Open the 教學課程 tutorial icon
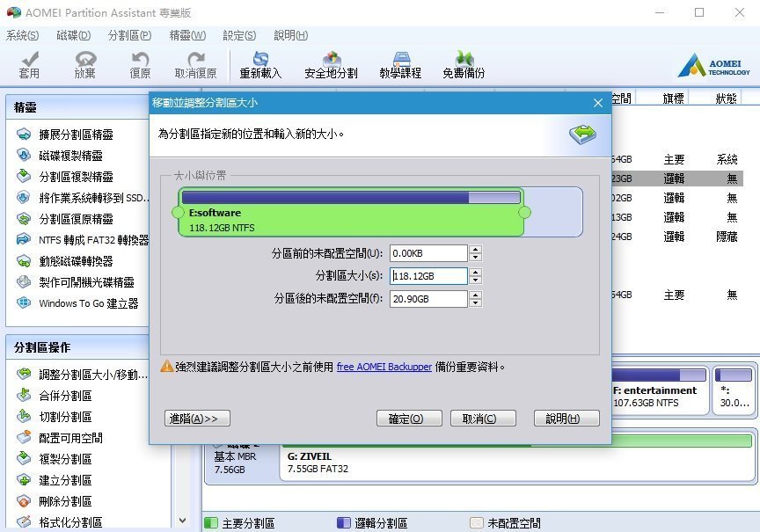This screenshot has width=760, height=532. (401, 59)
